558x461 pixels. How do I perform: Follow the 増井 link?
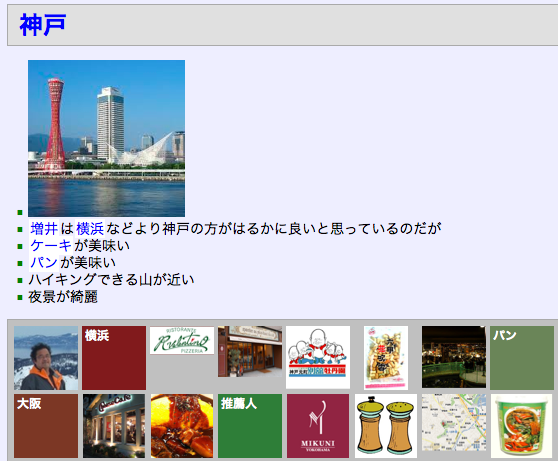point(44,229)
